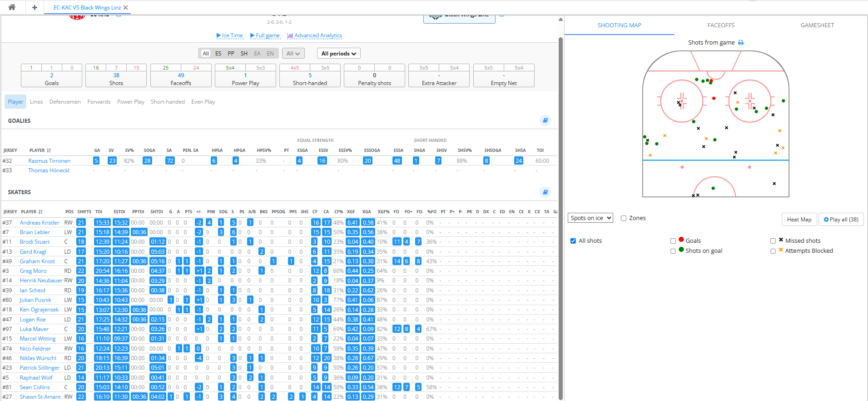Switch to the FACEOFFS tab
This screenshot has height=401, width=868.
(x=721, y=25)
